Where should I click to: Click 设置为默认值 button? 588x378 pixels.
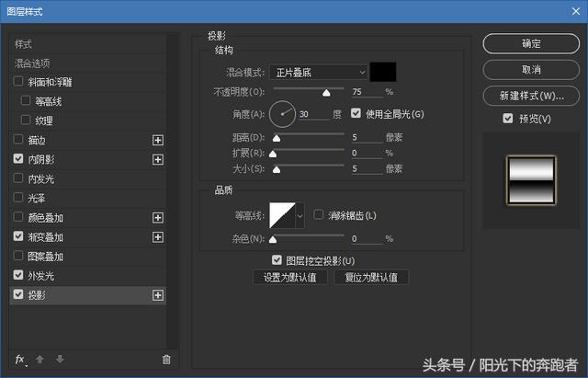pyautogui.click(x=290, y=278)
